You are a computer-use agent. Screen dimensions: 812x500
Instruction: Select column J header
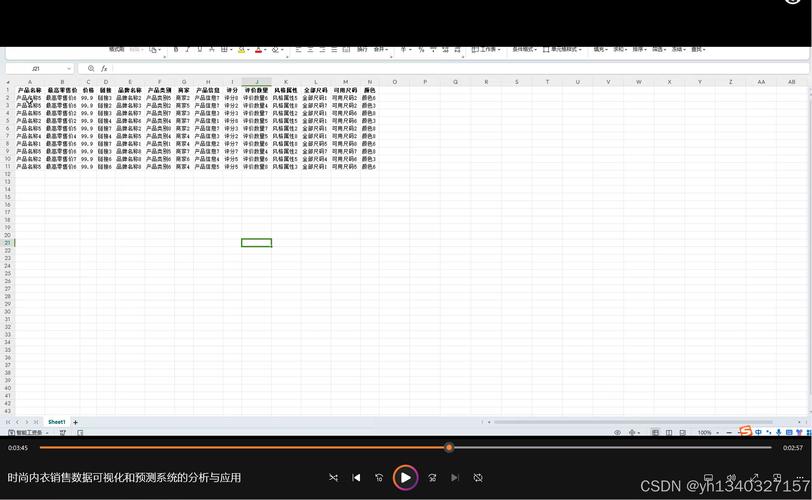click(x=256, y=82)
